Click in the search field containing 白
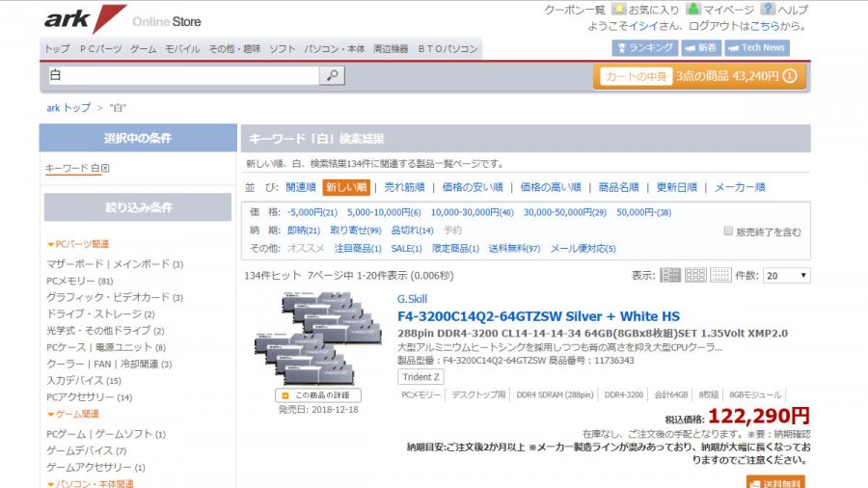 point(182,75)
